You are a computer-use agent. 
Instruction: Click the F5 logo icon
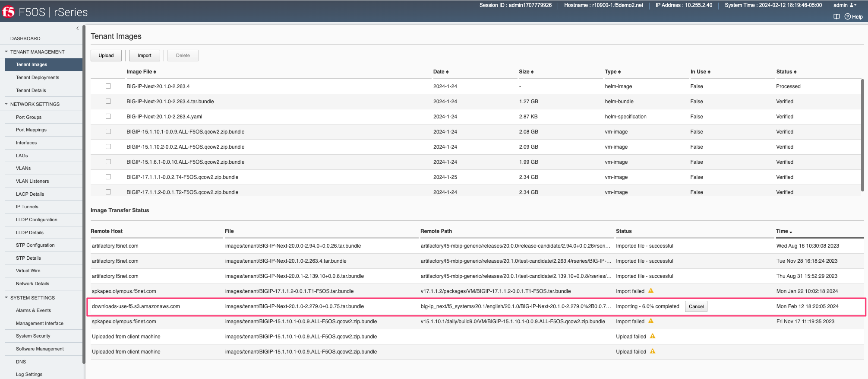pyautogui.click(x=8, y=12)
